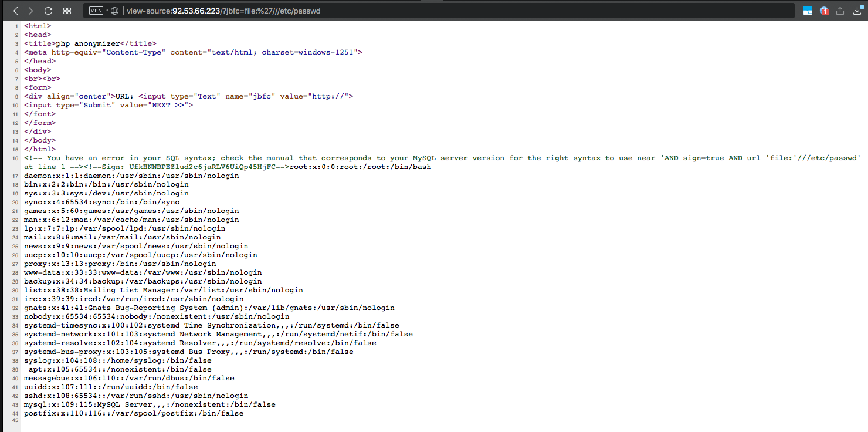Select the systemd-bus-proxy entry

(x=189, y=352)
